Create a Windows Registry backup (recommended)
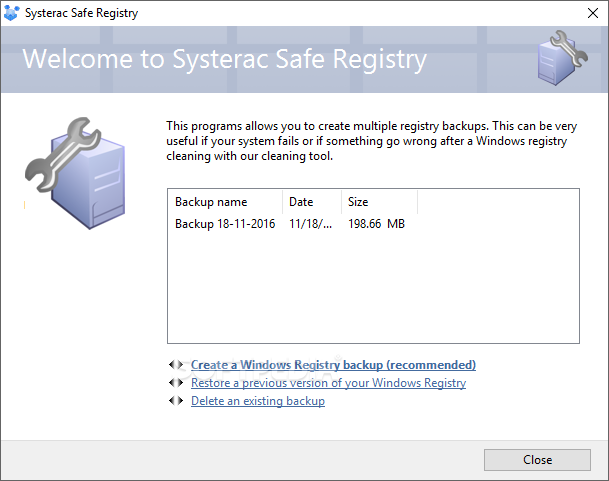609x481 pixels. click(x=333, y=365)
